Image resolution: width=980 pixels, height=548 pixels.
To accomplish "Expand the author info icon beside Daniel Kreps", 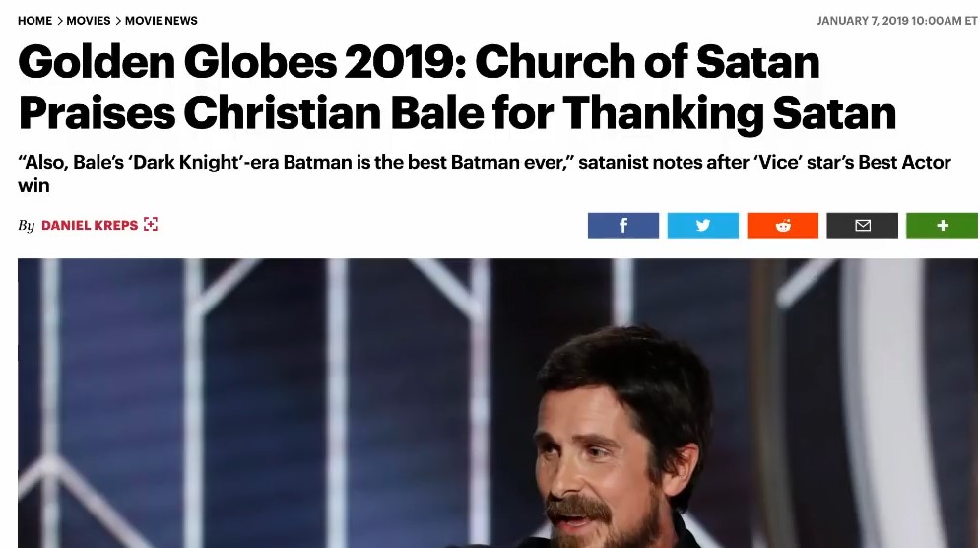I will click(x=151, y=225).
